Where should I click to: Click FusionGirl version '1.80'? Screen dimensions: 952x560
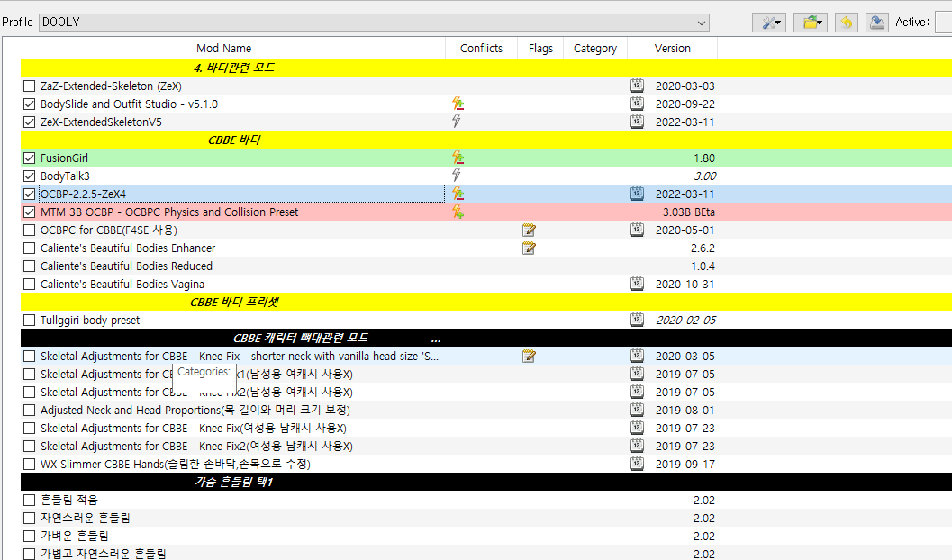704,158
